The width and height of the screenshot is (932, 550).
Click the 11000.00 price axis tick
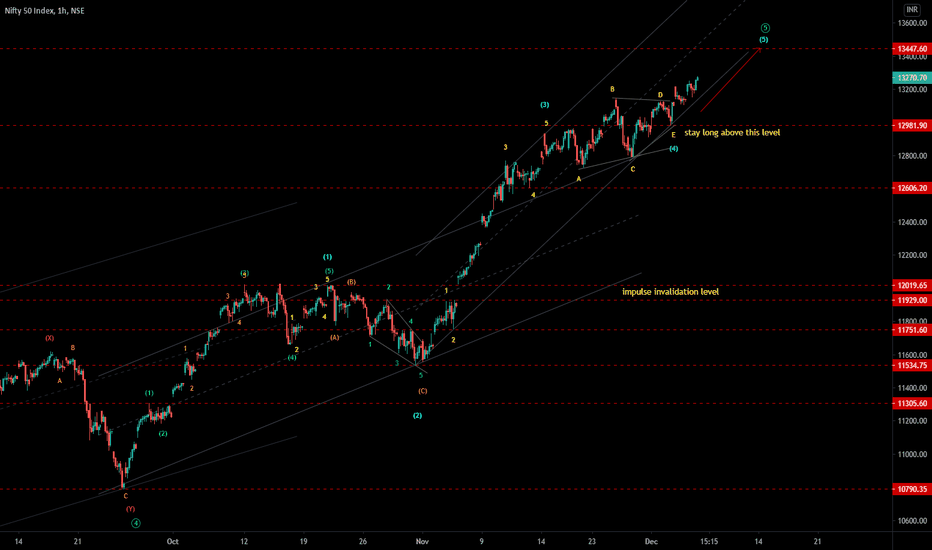pyautogui.click(x=912, y=454)
